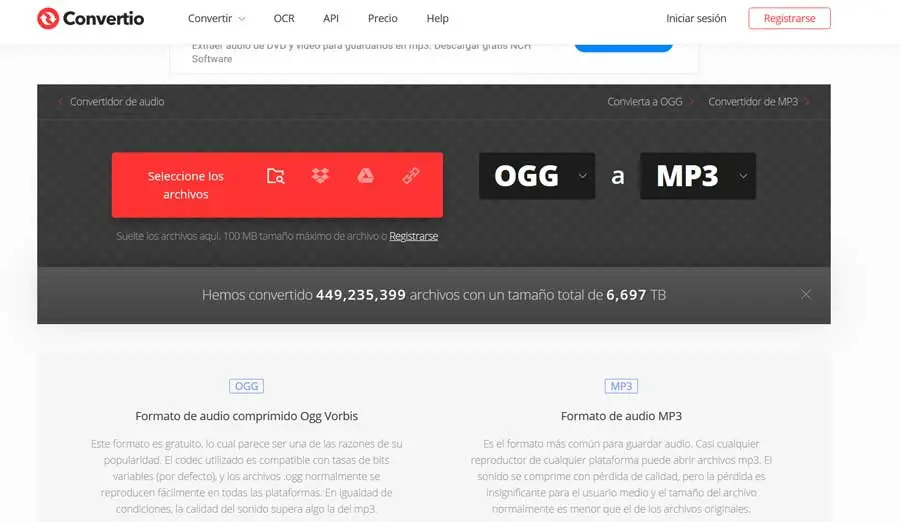900x522 pixels.
Task: Browse local files with folder icon
Action: (x=276, y=176)
